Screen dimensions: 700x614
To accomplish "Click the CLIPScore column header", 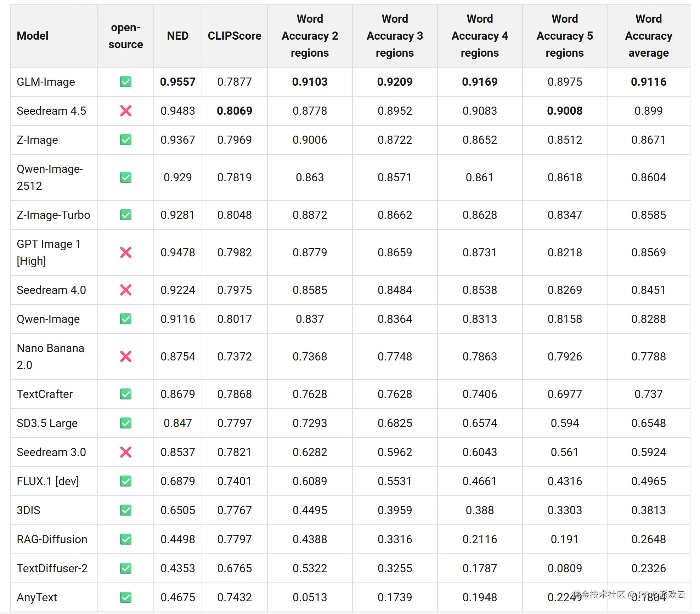I will coord(235,36).
